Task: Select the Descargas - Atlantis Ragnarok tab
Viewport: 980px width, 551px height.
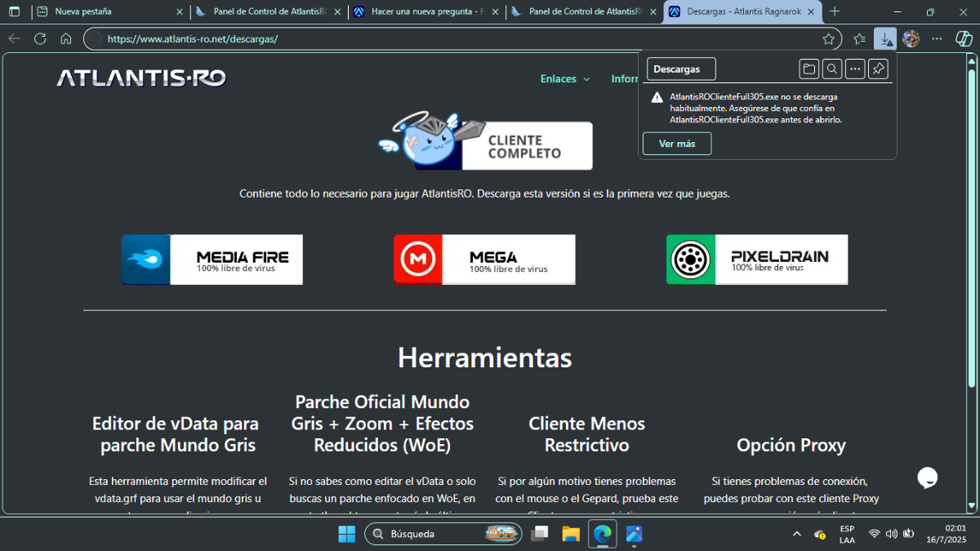Action: click(743, 12)
